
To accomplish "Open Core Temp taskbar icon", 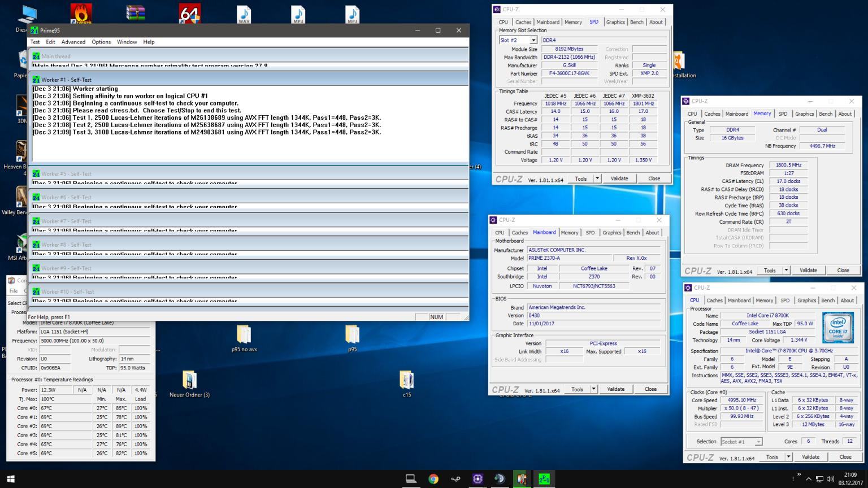I will [x=521, y=479].
